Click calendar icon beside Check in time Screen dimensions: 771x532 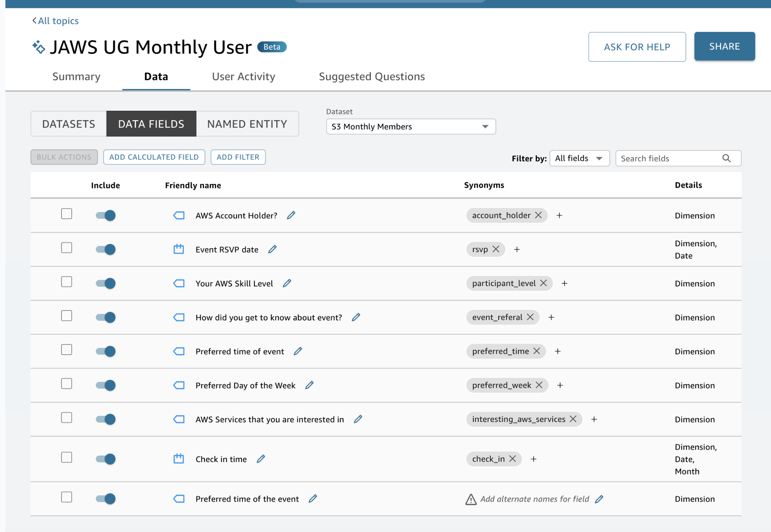point(179,459)
